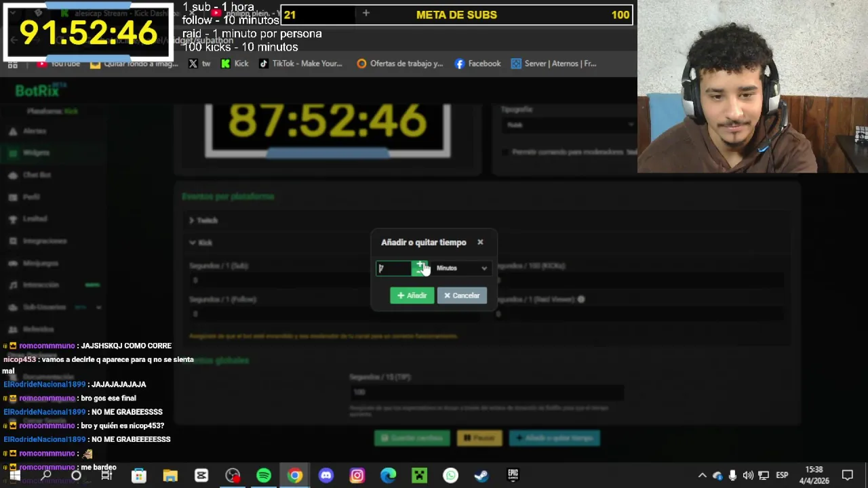Click the OneDrive cloud tray icon
Screen dimensions: 868x488
(x=717, y=476)
